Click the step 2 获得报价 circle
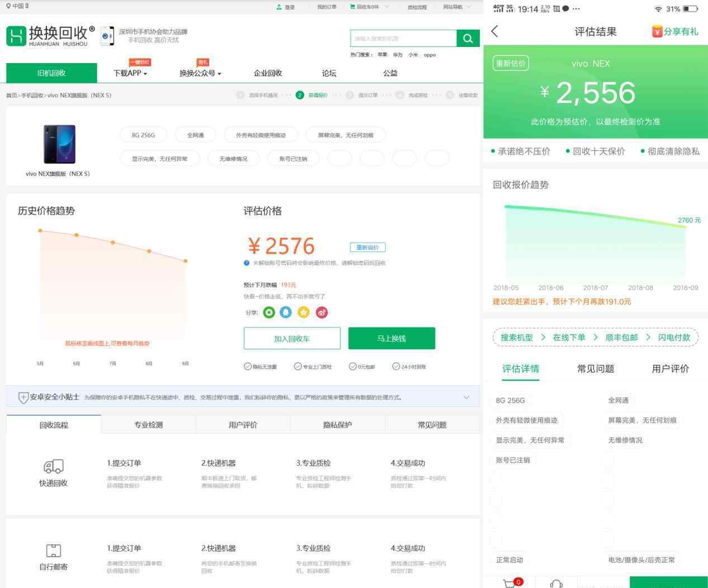 300,95
